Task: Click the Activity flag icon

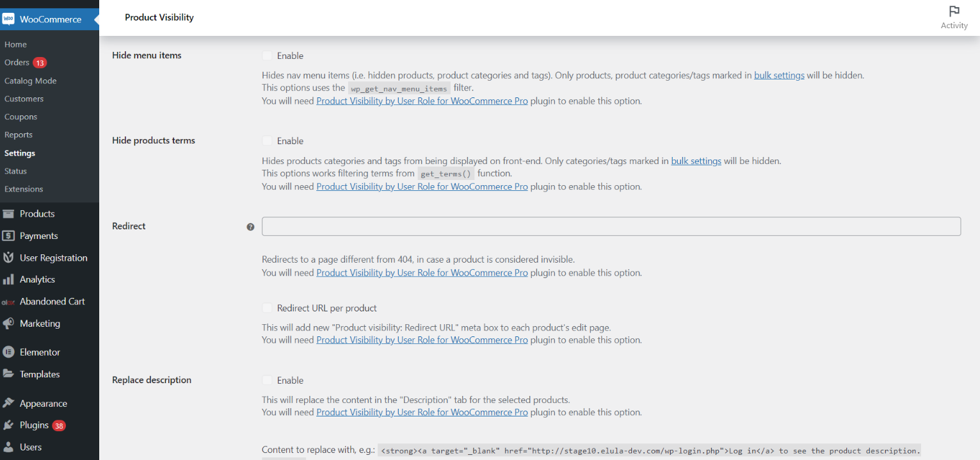Action: tap(954, 11)
